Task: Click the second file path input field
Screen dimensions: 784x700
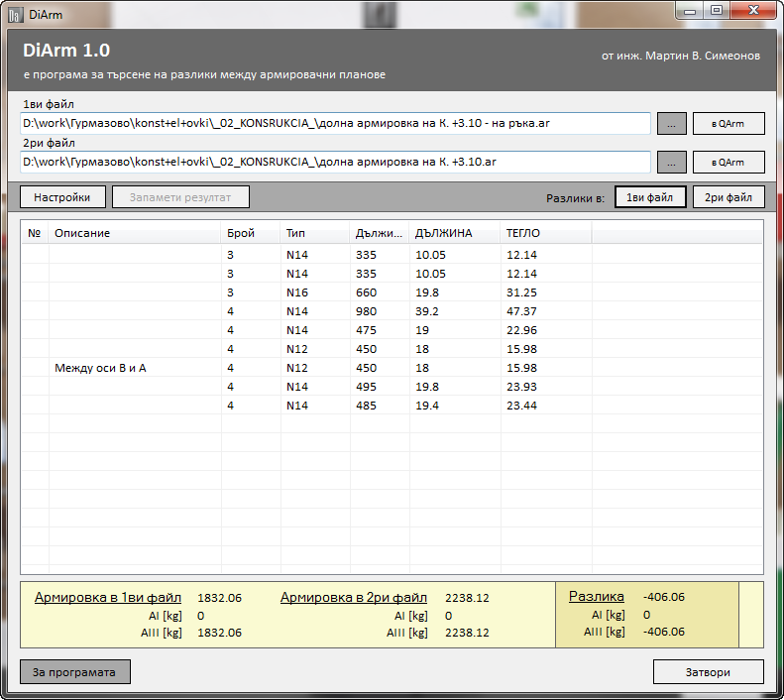Action: coord(335,162)
